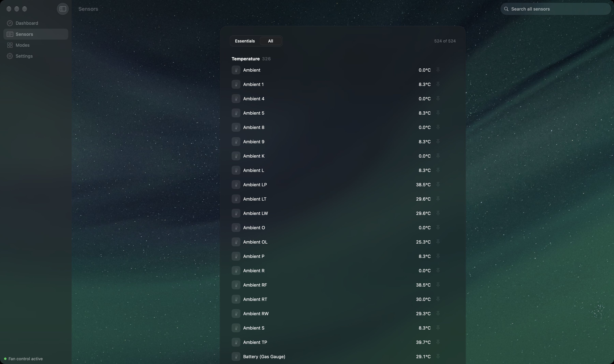Click the Dashboard gauge icon
The image size is (614, 364).
click(x=10, y=23)
